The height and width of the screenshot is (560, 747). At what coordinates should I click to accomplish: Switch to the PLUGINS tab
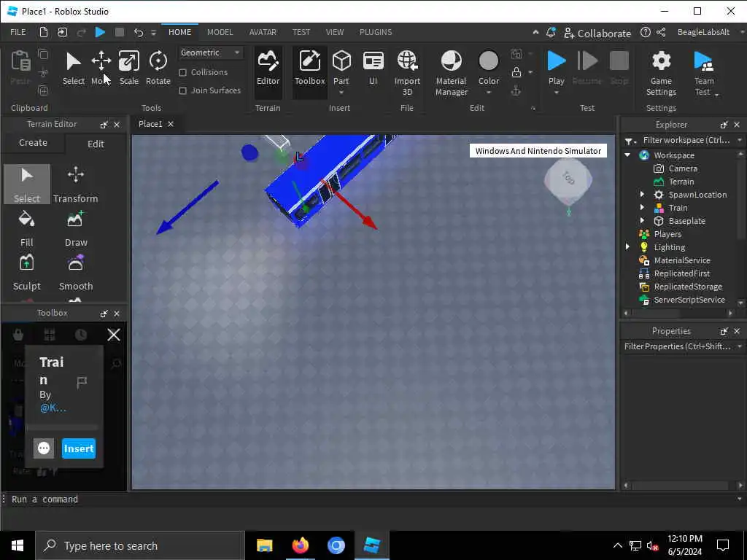point(376,32)
